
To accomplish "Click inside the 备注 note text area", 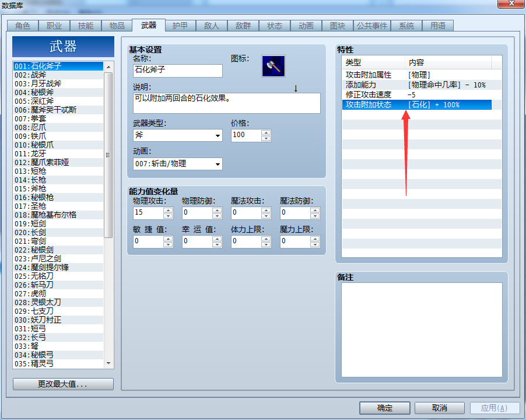I will (x=422, y=330).
